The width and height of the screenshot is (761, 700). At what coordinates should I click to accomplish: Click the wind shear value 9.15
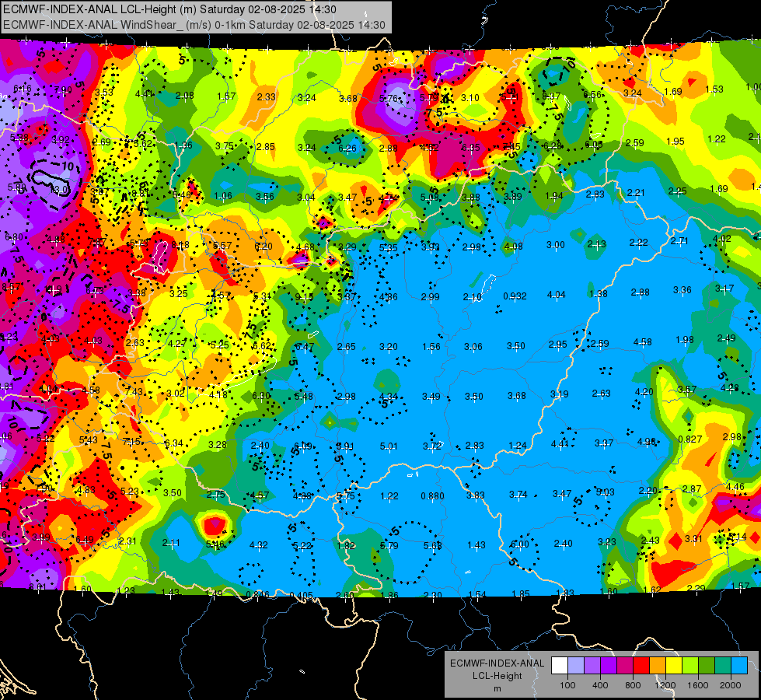[x=304, y=297]
